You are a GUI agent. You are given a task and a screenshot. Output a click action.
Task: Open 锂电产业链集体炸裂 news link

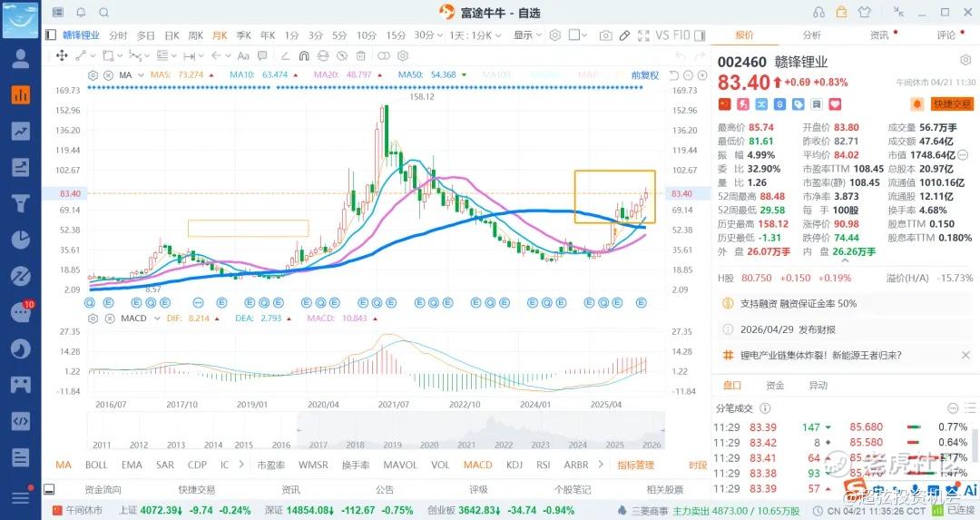[820, 355]
